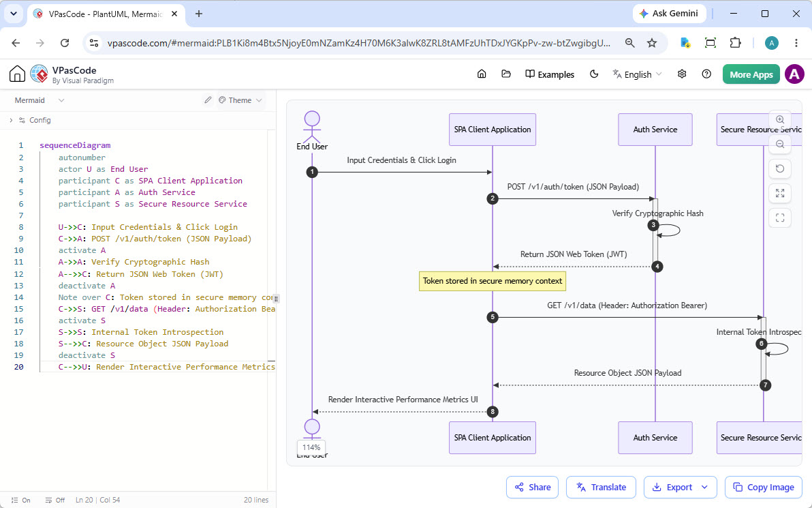
Task: Click code line 'participant A as Auth Service'
Action: (x=127, y=192)
